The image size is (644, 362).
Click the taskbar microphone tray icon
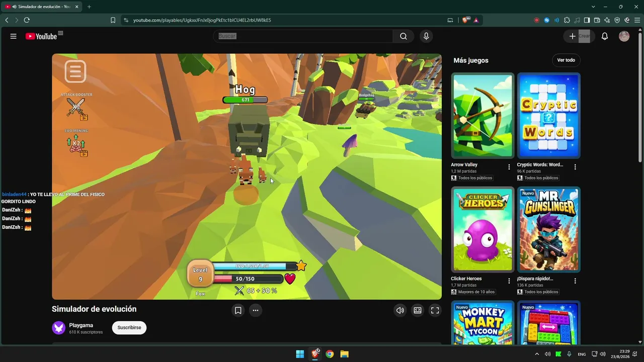point(569,354)
